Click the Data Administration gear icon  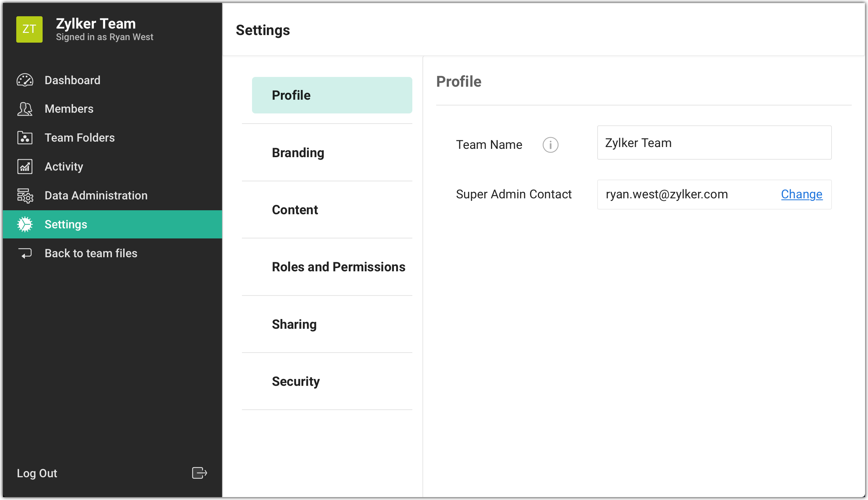coord(25,195)
